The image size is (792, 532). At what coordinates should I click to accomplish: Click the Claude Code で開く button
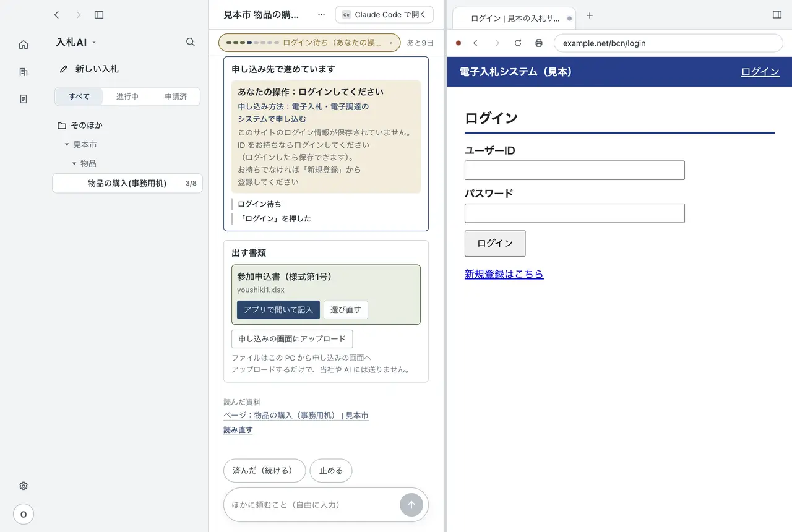point(384,15)
